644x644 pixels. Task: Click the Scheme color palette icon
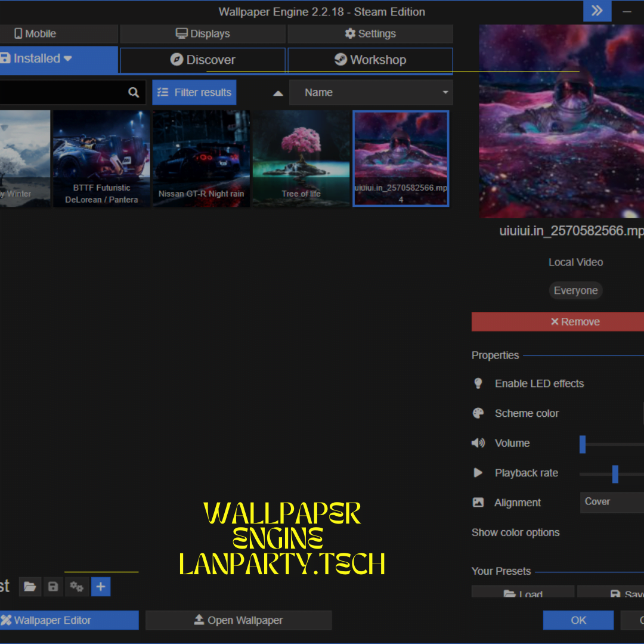click(478, 413)
